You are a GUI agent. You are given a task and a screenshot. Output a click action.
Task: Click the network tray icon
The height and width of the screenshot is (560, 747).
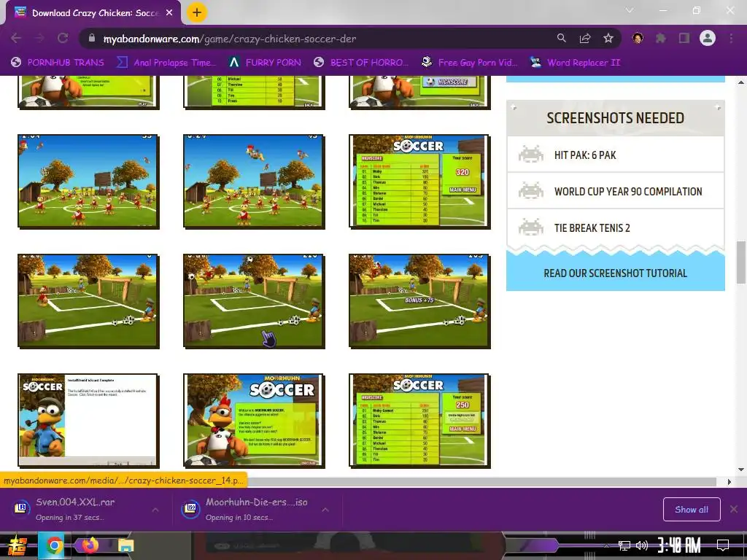click(x=624, y=545)
